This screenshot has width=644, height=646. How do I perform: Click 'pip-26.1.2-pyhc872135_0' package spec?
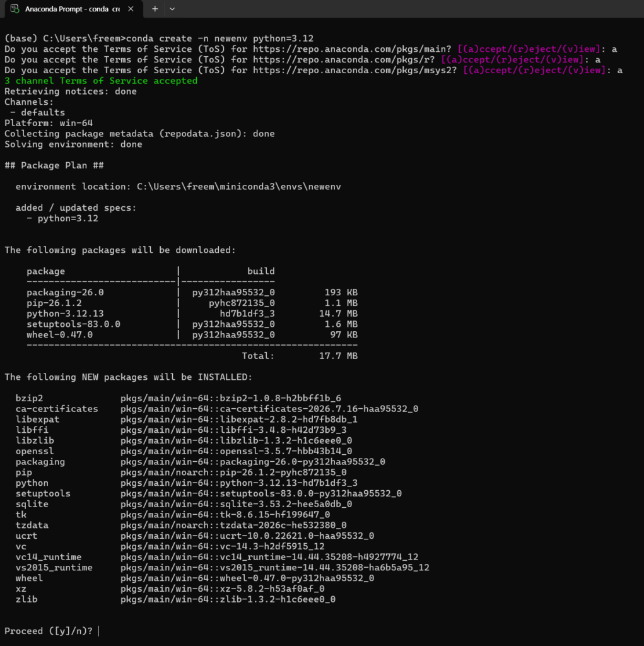283,472
